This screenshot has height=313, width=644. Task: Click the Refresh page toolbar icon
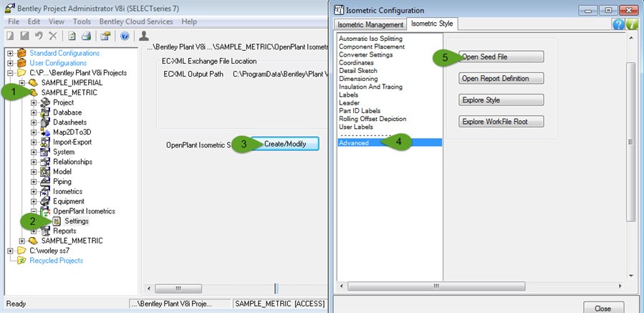72,36
